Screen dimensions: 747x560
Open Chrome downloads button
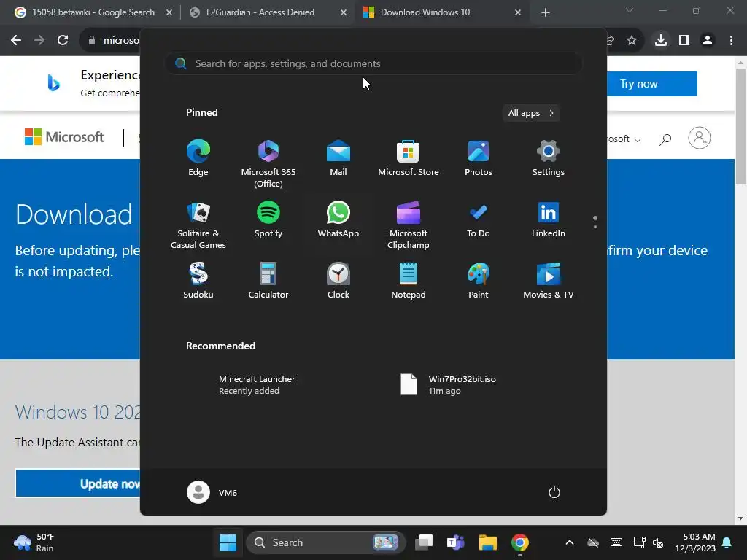[661, 41]
